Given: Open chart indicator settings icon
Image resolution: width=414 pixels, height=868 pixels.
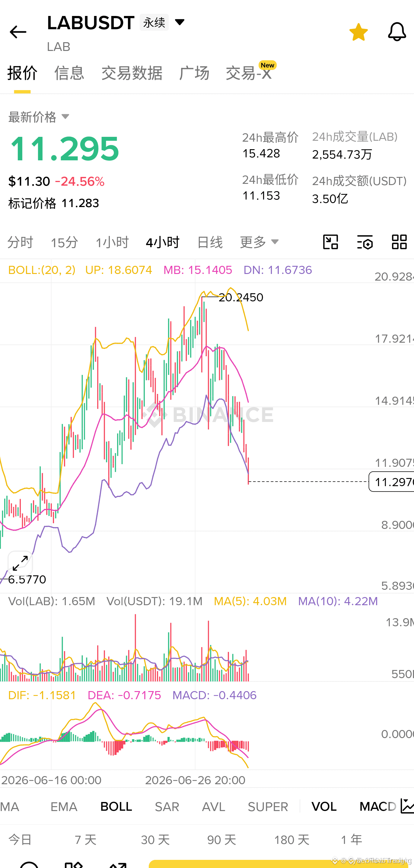Looking at the screenshot, I should point(365,242).
